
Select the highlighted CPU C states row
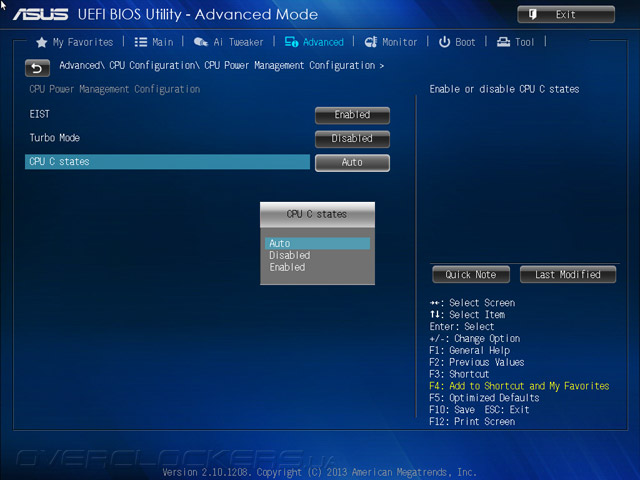(167, 162)
